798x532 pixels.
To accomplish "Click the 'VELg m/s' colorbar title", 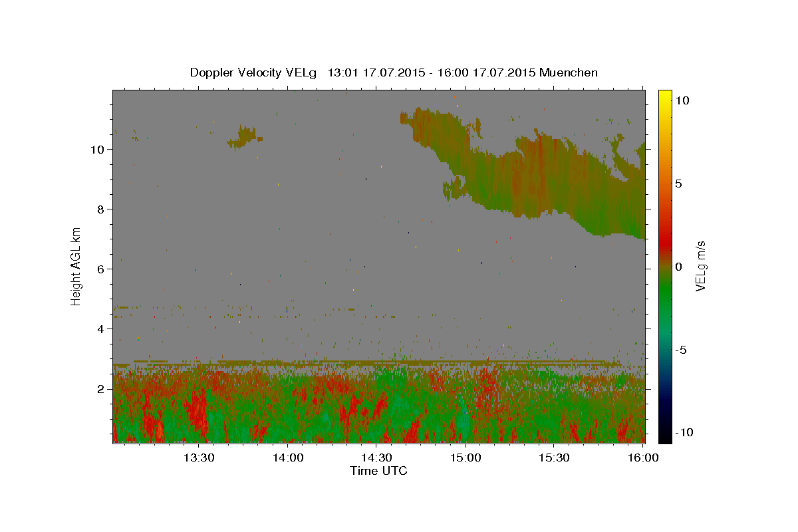I will pyautogui.click(x=702, y=267).
